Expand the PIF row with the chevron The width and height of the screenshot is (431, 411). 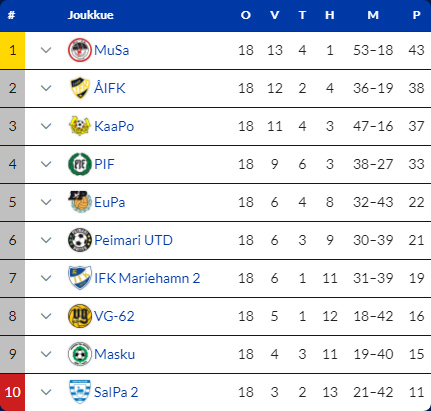46,164
